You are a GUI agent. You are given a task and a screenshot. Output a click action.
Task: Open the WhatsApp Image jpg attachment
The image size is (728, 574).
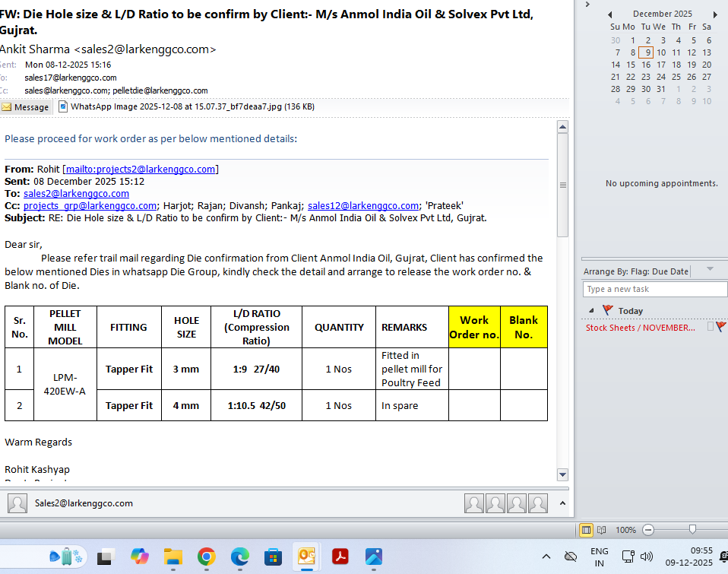(x=186, y=107)
